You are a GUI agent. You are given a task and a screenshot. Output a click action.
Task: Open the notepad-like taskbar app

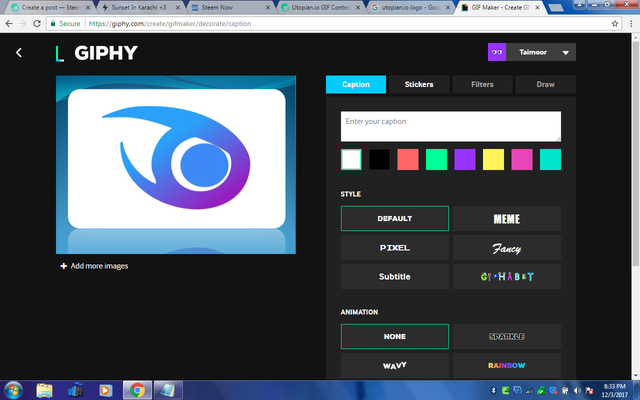point(168,391)
